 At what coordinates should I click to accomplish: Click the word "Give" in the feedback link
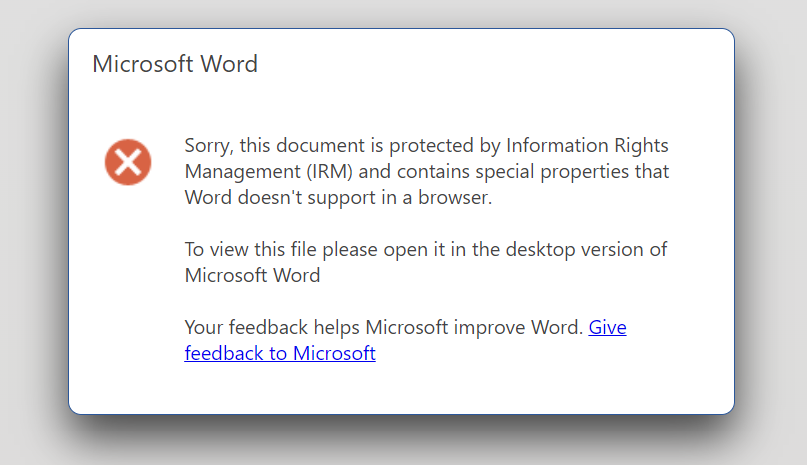[607, 327]
